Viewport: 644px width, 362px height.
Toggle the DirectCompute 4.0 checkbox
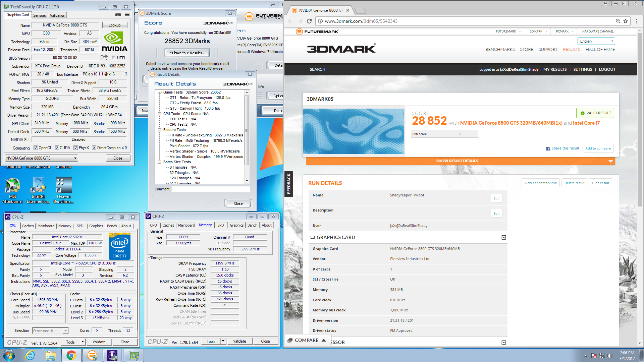pyautogui.click(x=94, y=148)
